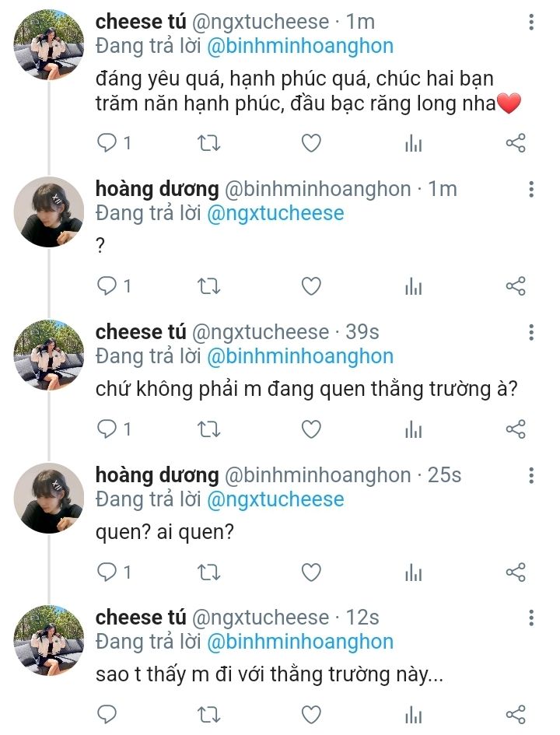Open the hoàng dương display name in 25s tweet
The image size is (560, 735).
click(x=157, y=474)
